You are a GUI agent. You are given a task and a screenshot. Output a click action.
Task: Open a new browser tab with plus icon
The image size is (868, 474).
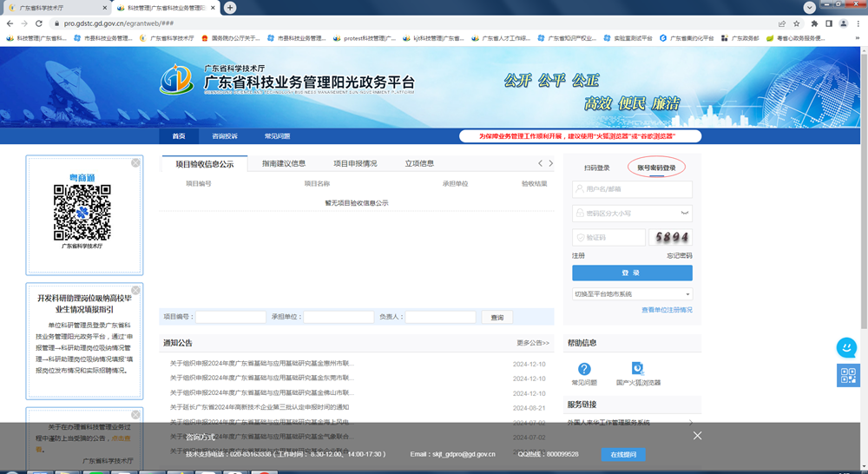point(230,7)
